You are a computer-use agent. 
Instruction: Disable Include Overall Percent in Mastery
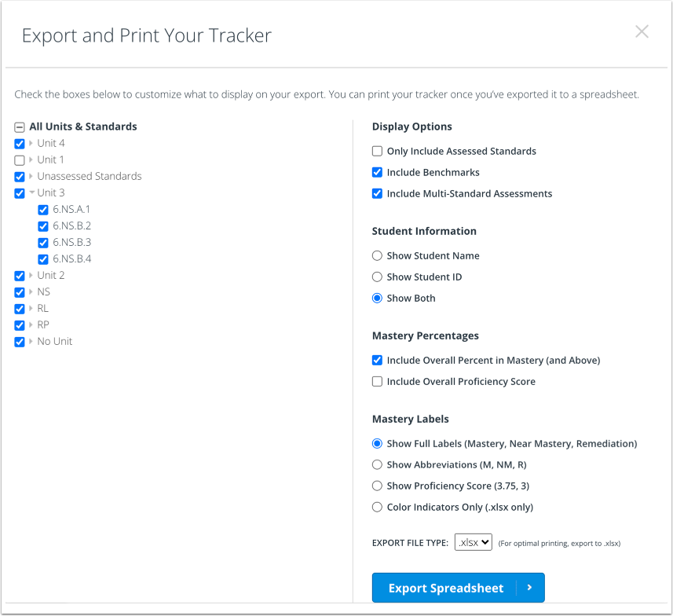point(377,360)
